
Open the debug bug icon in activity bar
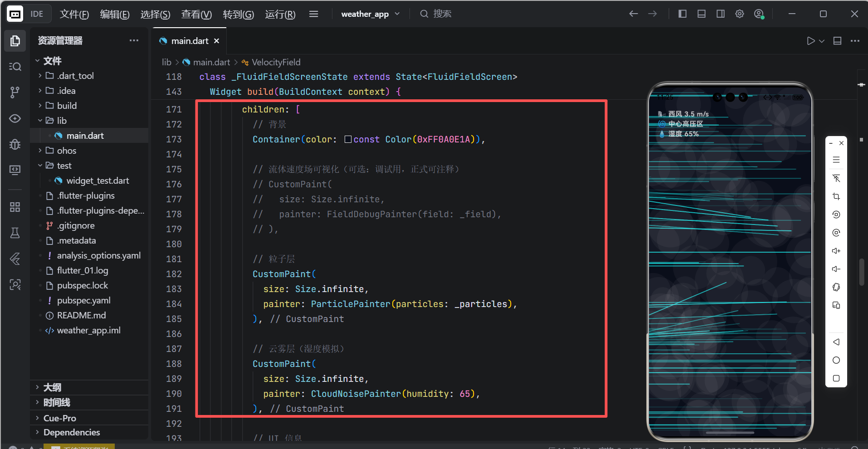pyautogui.click(x=15, y=144)
